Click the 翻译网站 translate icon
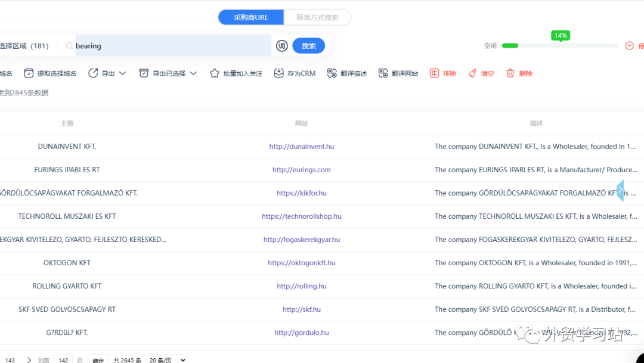Screen dimensions: 644x363 click(x=383, y=73)
